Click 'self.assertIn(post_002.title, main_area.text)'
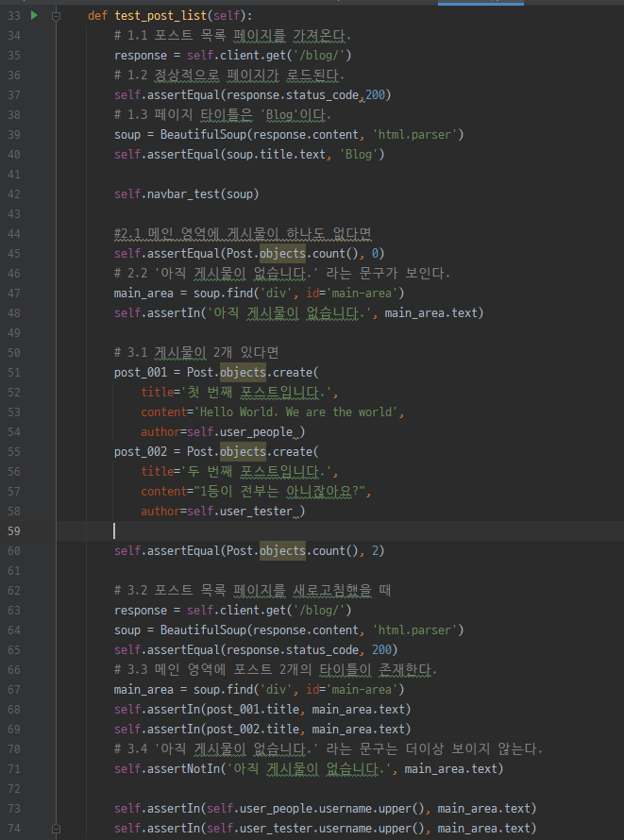624x840 pixels. [x=262, y=730]
